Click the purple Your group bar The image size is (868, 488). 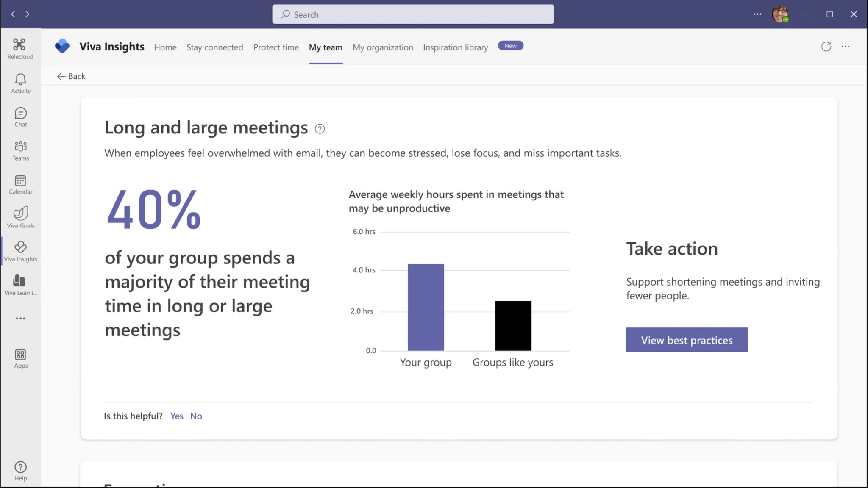(x=426, y=307)
